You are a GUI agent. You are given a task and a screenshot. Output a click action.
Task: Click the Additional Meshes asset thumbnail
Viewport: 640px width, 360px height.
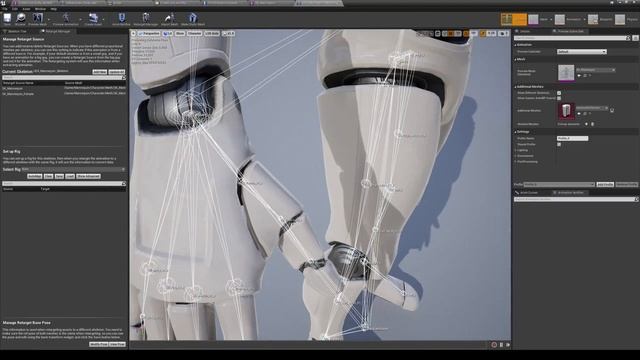566,111
